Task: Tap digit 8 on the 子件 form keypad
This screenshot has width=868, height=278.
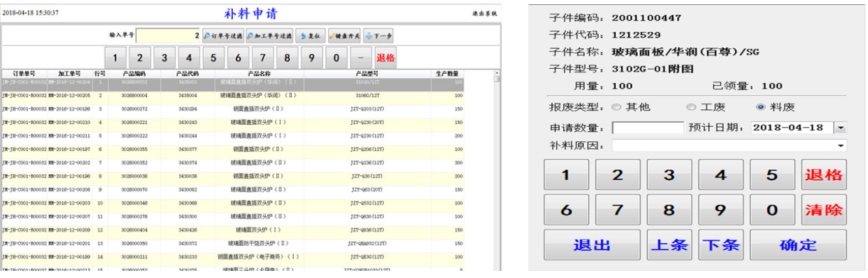Action: point(668,210)
